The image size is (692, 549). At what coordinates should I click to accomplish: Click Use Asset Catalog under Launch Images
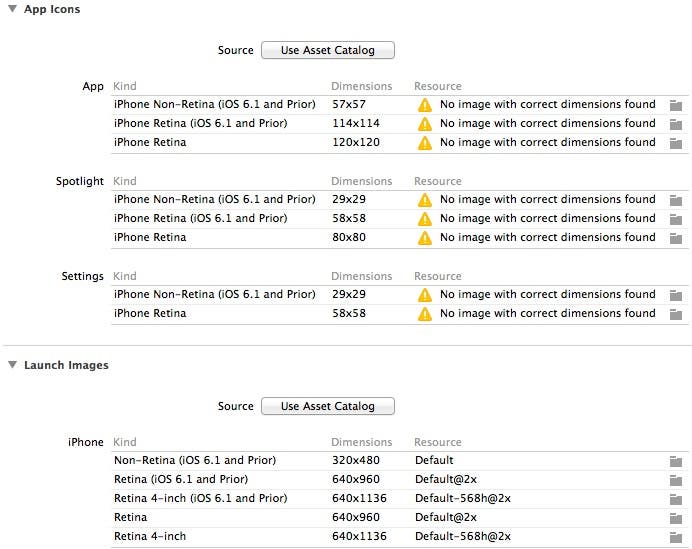point(327,406)
